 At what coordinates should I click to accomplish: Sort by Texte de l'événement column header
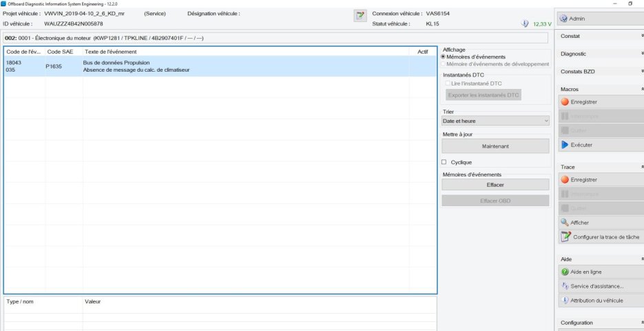[246, 52]
